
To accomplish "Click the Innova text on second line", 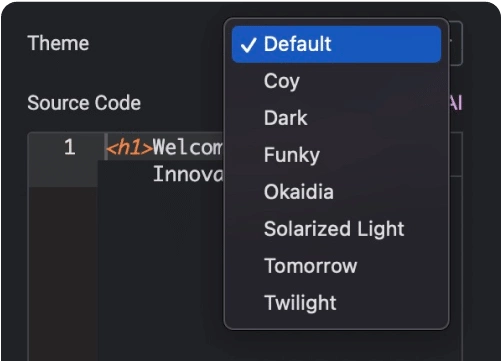I will 188,174.
